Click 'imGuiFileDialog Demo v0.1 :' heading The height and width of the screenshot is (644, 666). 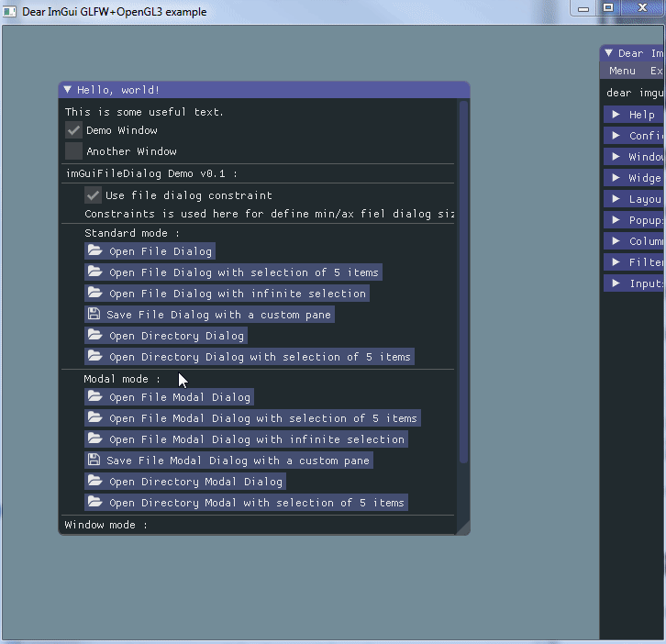[151, 173]
